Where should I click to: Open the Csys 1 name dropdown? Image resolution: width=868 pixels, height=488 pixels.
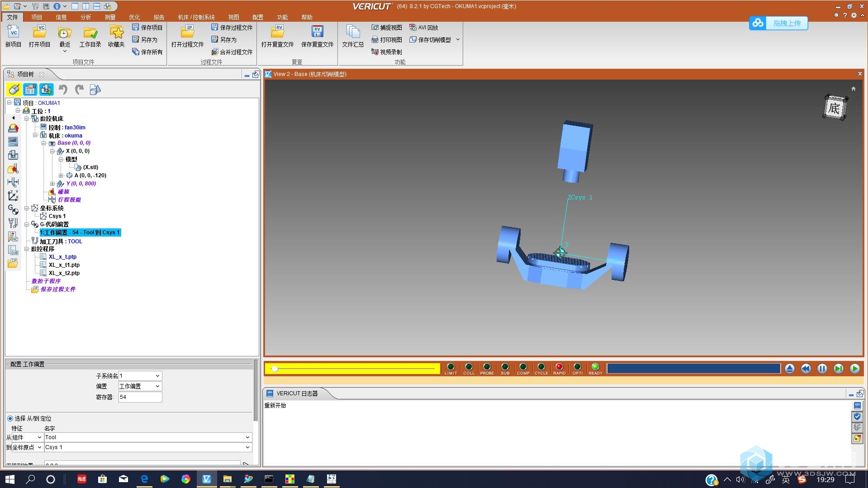click(148, 447)
